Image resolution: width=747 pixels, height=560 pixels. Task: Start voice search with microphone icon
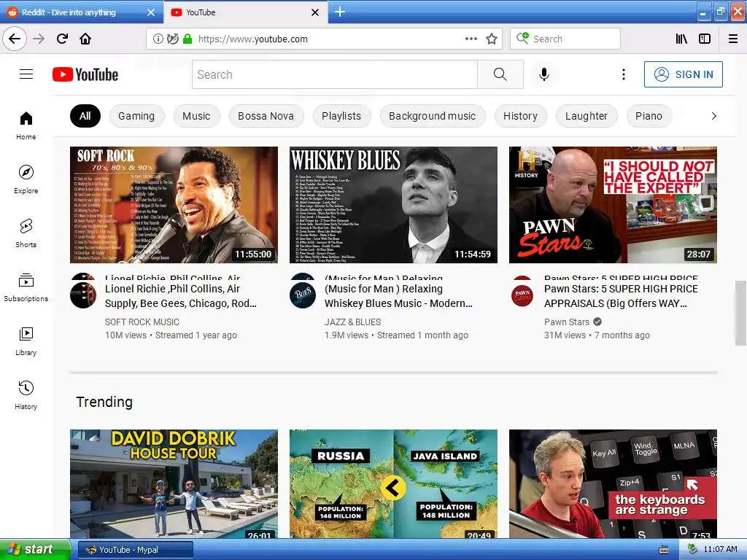(x=544, y=74)
